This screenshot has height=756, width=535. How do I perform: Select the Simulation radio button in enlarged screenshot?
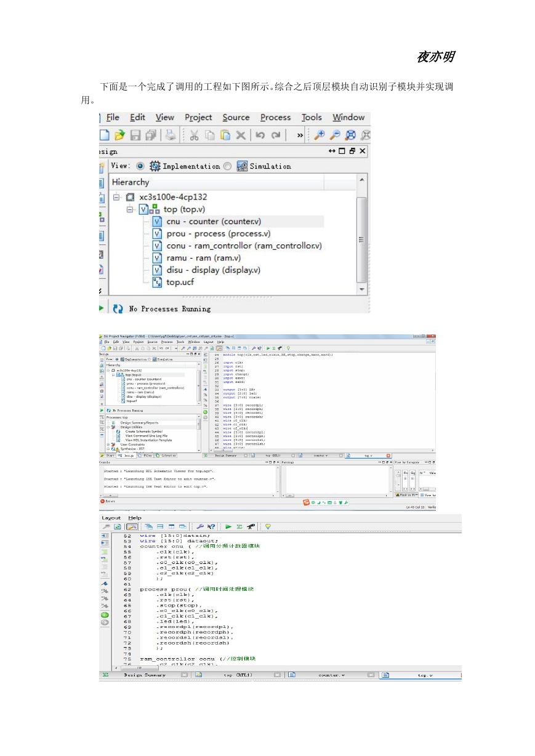click(x=228, y=166)
